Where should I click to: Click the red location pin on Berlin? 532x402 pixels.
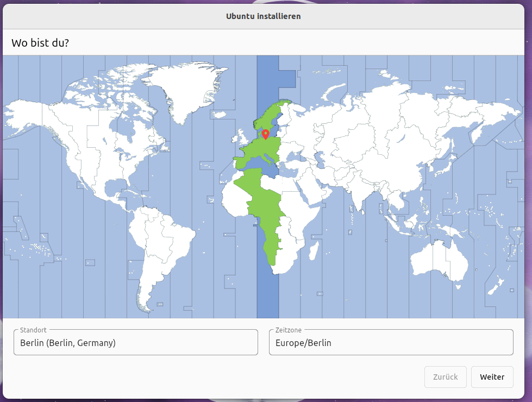click(265, 134)
